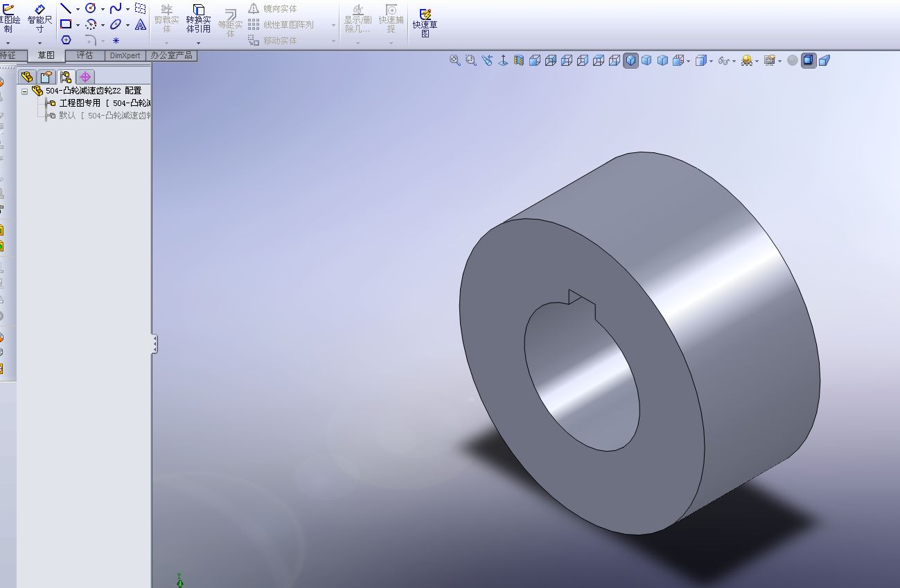Viewport: 900px width, 588px height.
Task: Select the Ellipse sketch tool
Action: click(116, 24)
